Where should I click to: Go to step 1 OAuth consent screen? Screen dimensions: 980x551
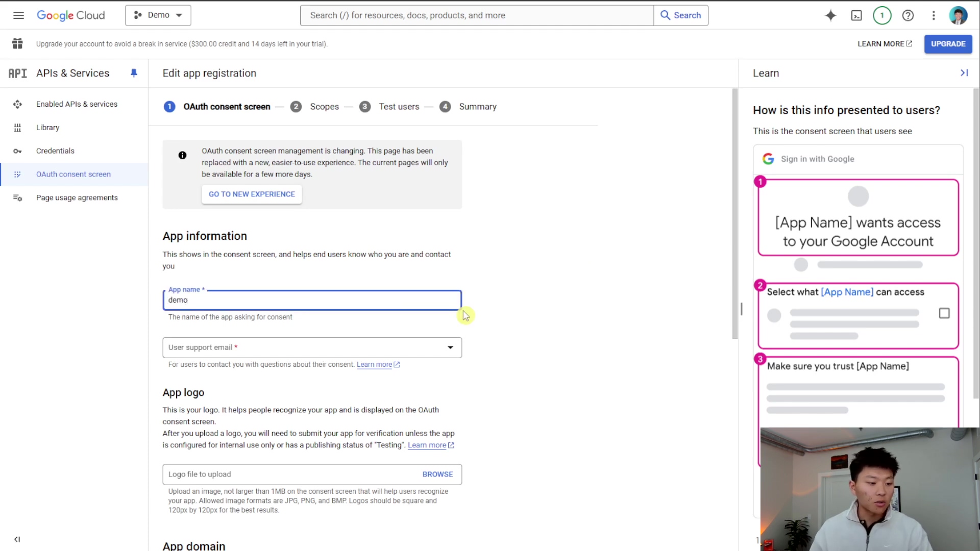pos(217,107)
